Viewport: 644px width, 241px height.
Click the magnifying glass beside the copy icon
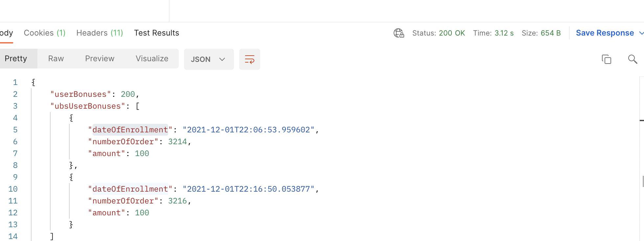coord(632,59)
